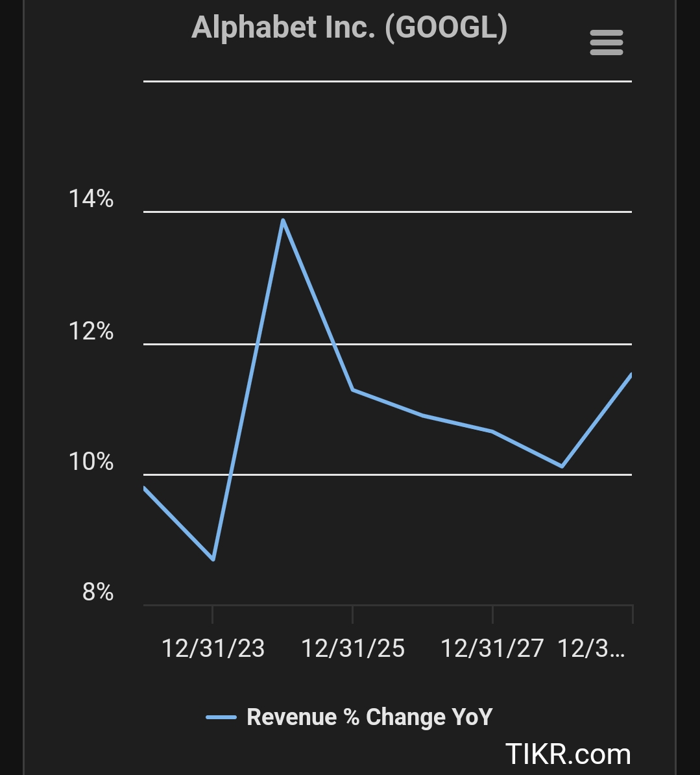This screenshot has height=775, width=700.
Task: Click the truncated 12/3… x-axis label
Action: (591, 648)
